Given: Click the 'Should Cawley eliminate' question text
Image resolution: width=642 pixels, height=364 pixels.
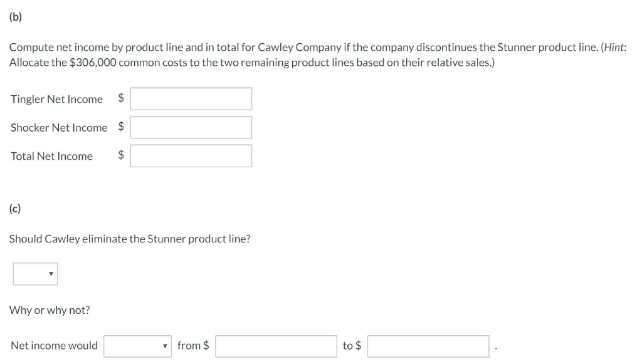Looking at the screenshot, I should (130, 239).
